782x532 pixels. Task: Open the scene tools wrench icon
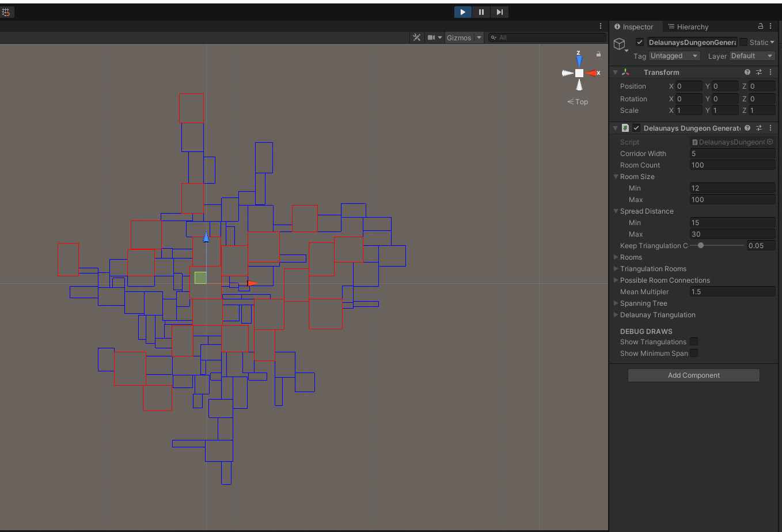(417, 37)
